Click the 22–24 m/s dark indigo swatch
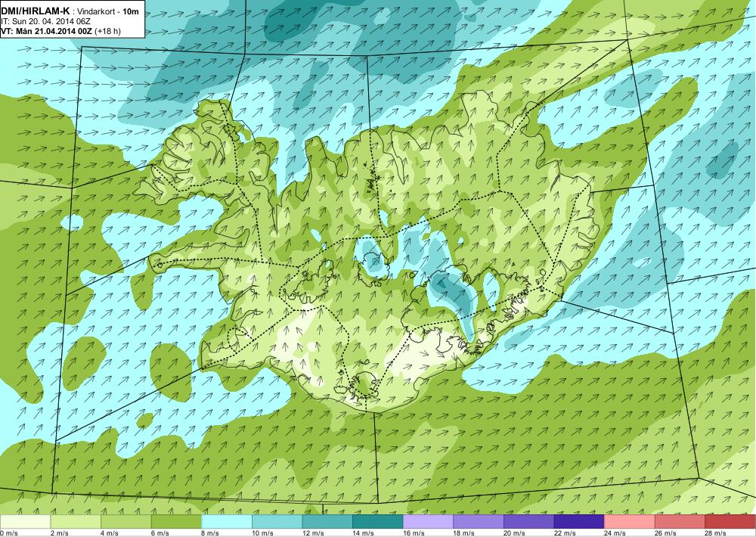This screenshot has height=537, width=756. [x=579, y=522]
